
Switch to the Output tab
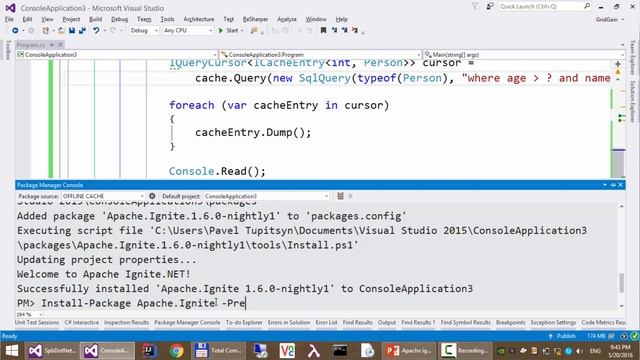387,322
